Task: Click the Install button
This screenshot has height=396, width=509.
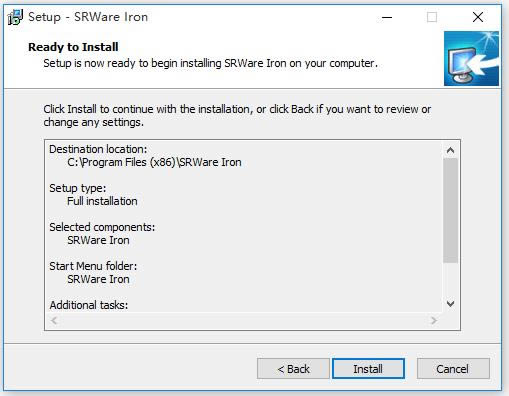Action: (368, 369)
